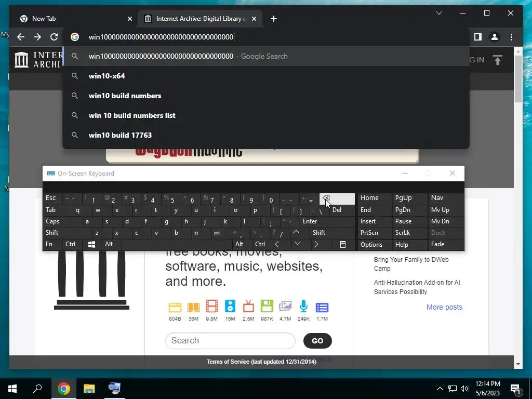Click the Options key on On-Screen Keyboard
Image resolution: width=532 pixels, height=399 pixels.
(x=375, y=245)
